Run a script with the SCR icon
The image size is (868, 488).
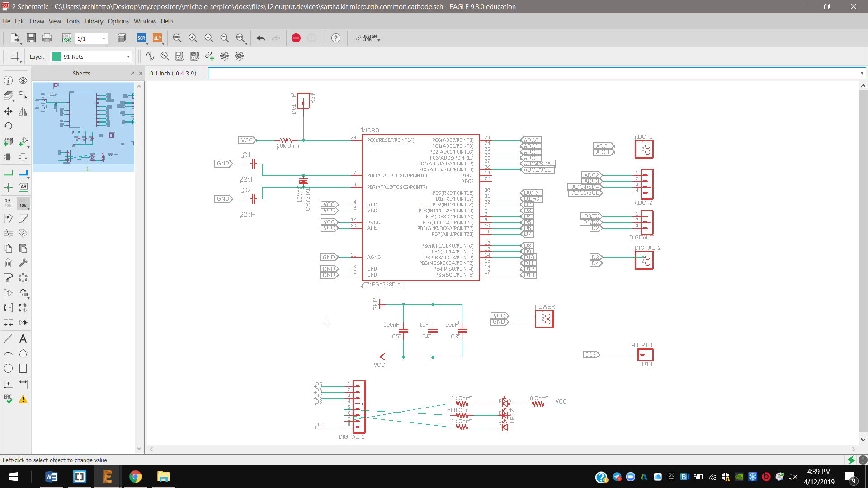[x=142, y=38]
